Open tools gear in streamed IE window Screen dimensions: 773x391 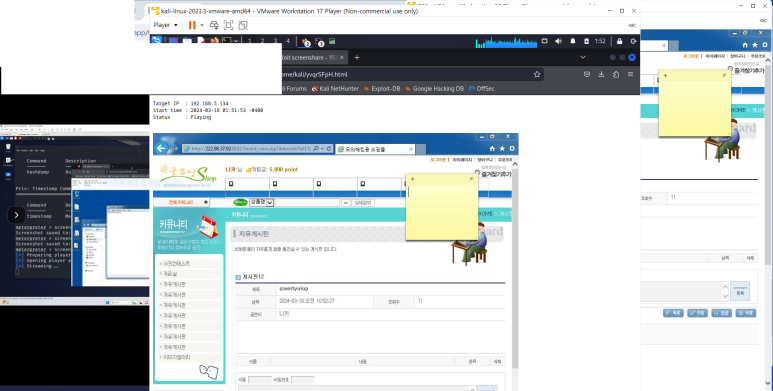(512, 148)
